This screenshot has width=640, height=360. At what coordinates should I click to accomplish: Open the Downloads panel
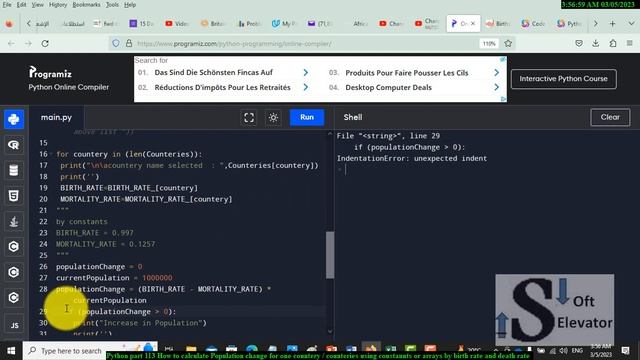click(596, 43)
